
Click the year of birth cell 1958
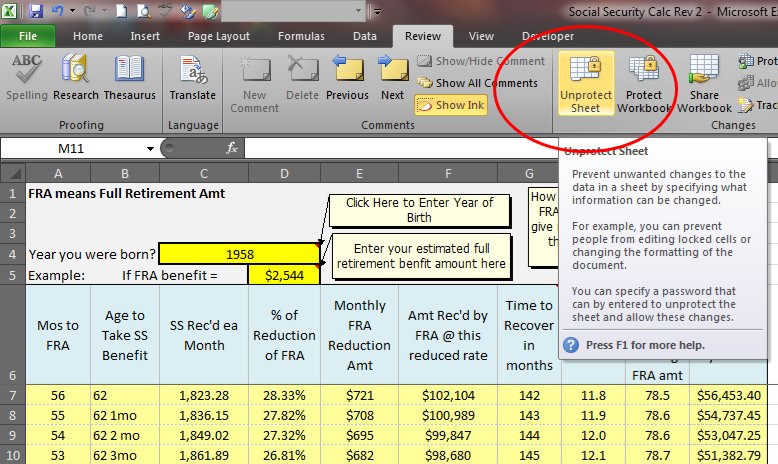pyautogui.click(x=240, y=254)
